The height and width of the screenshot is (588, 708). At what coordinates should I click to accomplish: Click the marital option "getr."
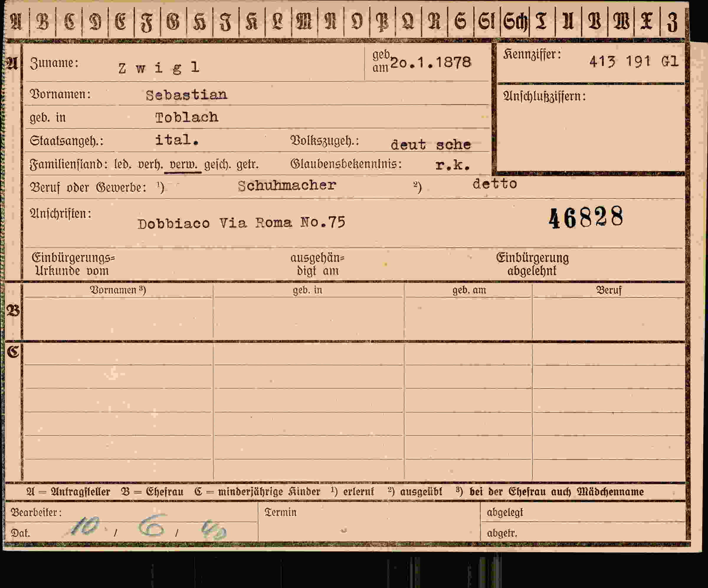pos(248,165)
